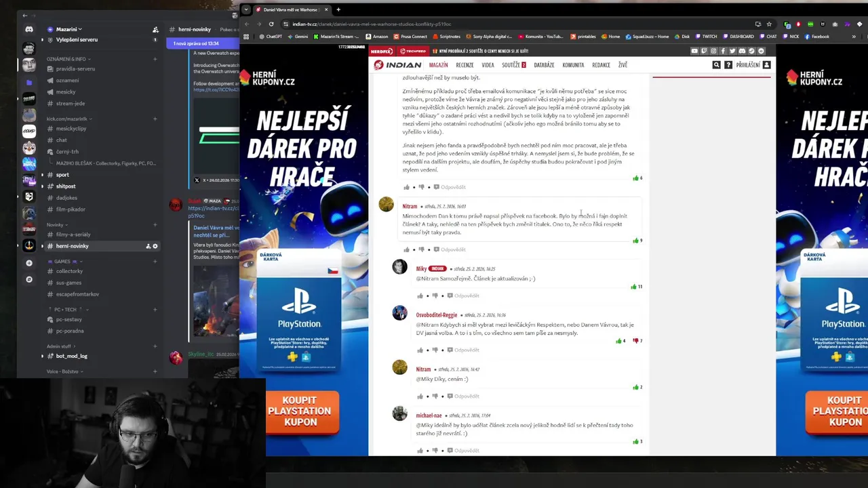Screen dimensions: 868x488
Task: Dislike Nitram's 16:03 comment with thumbs down
Action: pos(421,249)
